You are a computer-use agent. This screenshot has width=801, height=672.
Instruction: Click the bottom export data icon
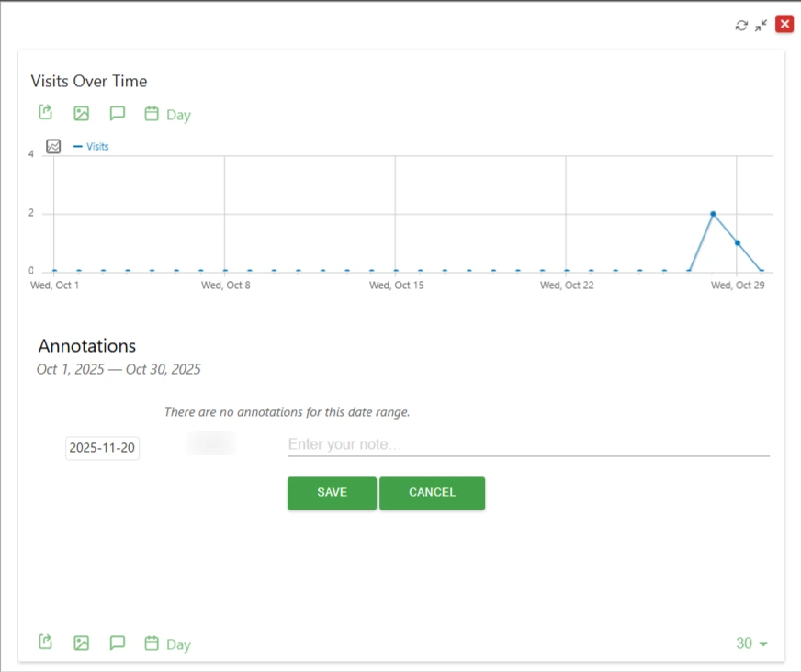[x=46, y=643]
